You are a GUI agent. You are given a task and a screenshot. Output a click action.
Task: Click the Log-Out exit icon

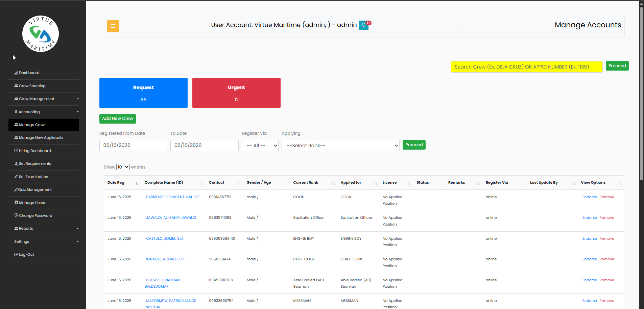(16, 254)
